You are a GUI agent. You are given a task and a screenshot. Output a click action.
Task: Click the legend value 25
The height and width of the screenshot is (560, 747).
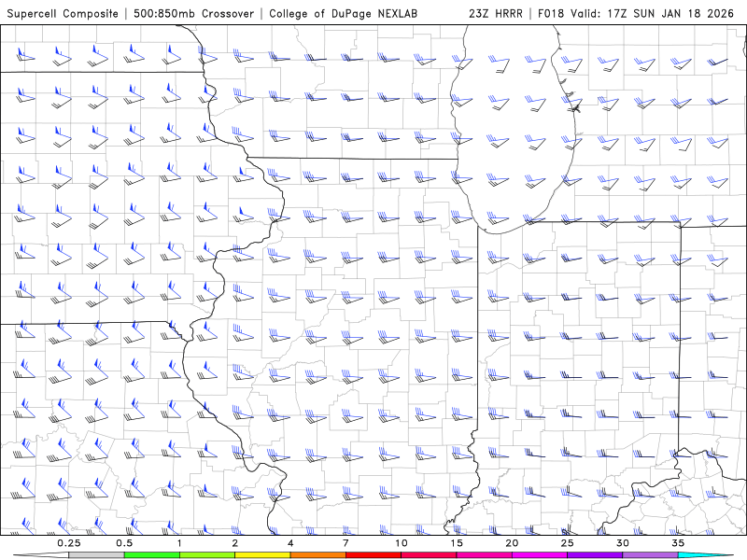tap(567, 543)
